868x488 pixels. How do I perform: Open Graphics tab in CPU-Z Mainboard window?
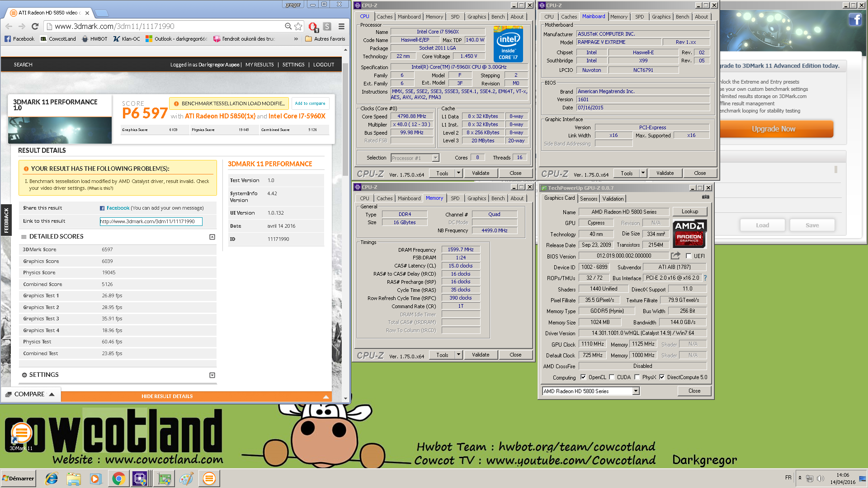click(x=661, y=17)
